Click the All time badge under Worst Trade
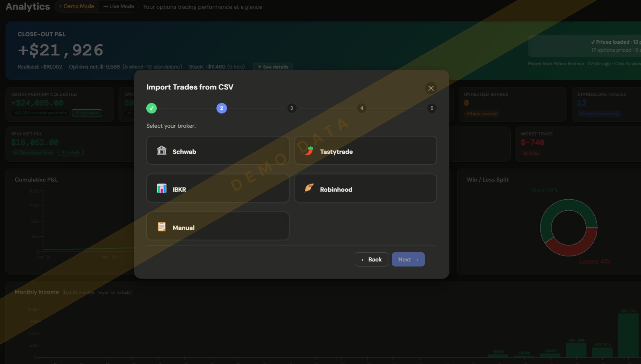 (531, 153)
